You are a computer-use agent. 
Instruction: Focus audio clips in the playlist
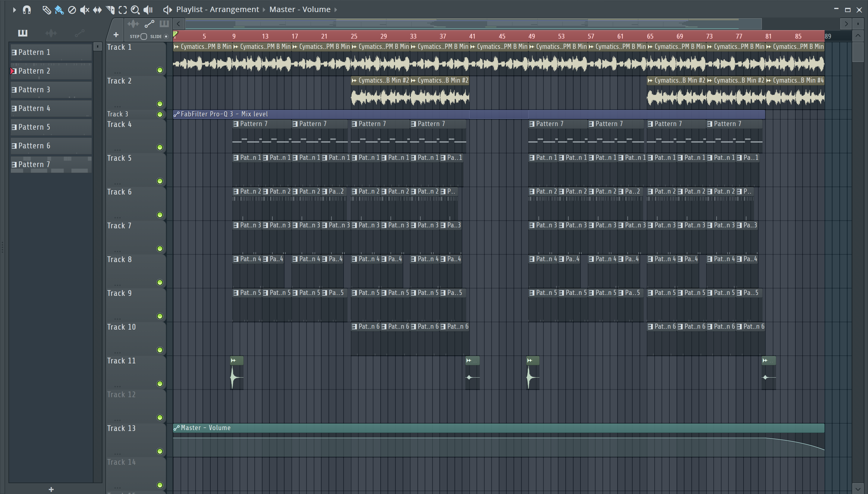[x=133, y=24]
